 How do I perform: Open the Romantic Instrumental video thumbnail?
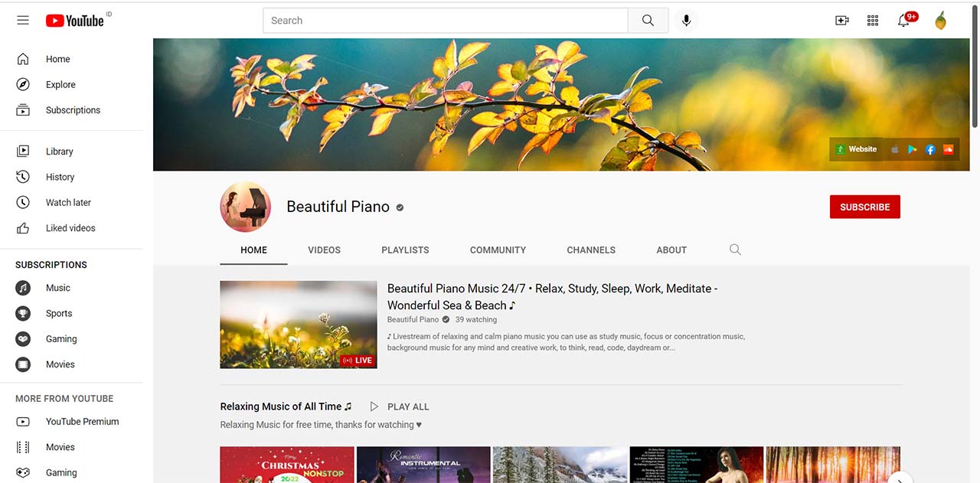423,465
